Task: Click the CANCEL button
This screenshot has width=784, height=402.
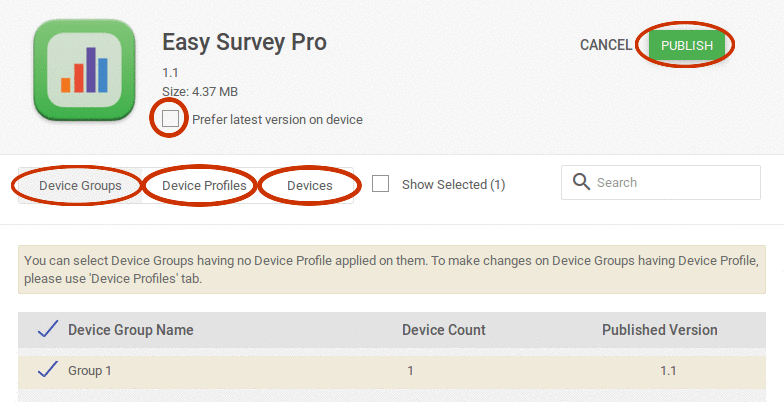Action: point(606,45)
